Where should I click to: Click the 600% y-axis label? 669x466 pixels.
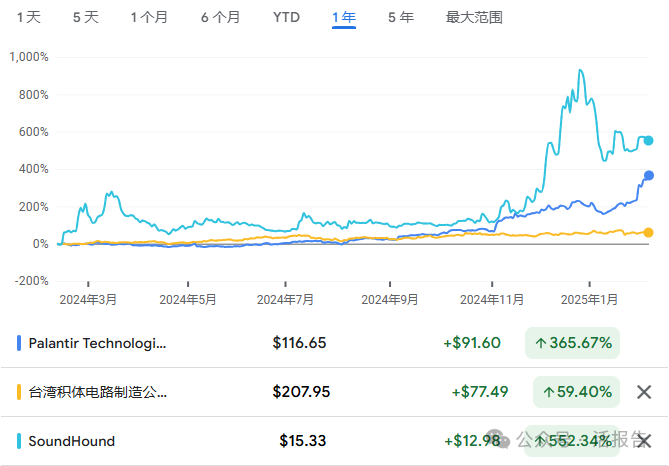coord(34,132)
